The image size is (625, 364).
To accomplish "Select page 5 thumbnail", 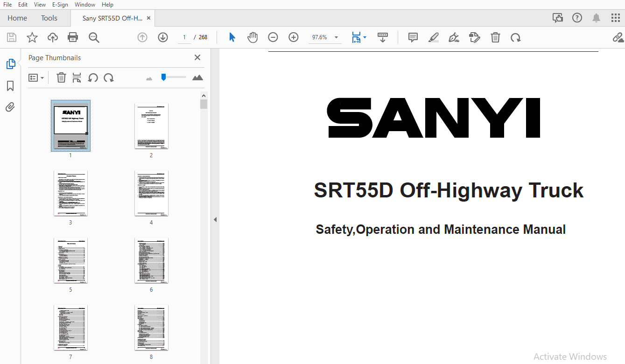I will point(70,260).
